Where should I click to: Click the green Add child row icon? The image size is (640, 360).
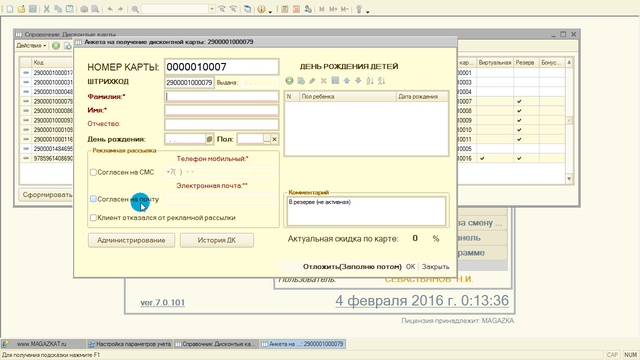point(289,81)
